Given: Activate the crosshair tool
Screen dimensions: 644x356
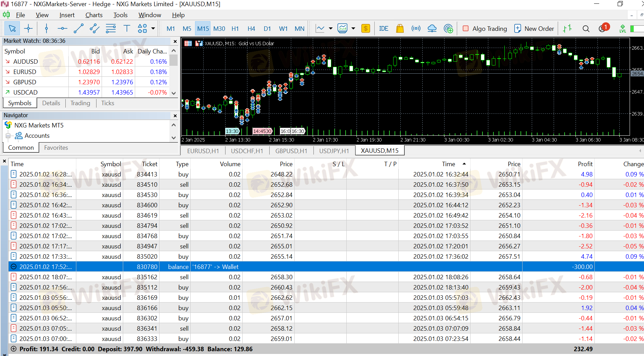Looking at the screenshot, I should [28, 28].
